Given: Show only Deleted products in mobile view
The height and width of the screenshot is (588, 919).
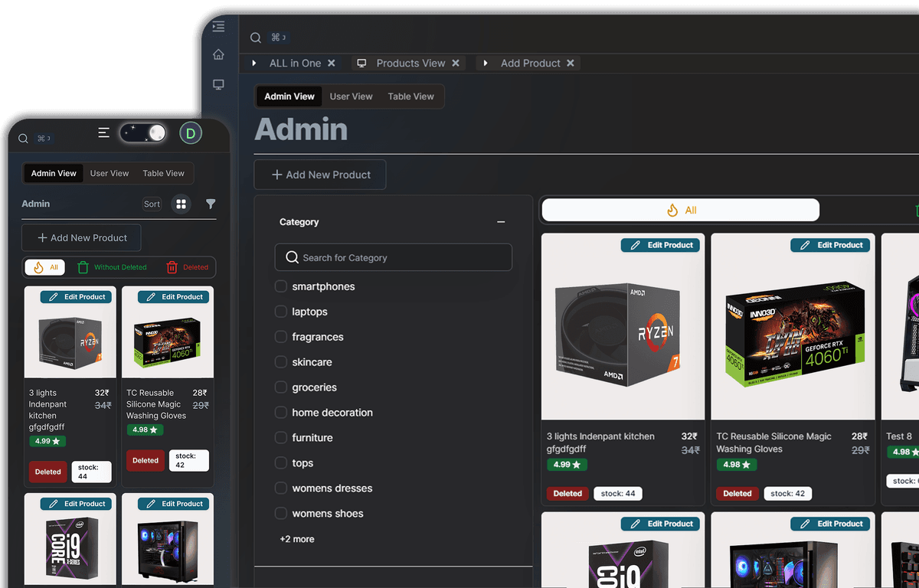Looking at the screenshot, I should [187, 267].
